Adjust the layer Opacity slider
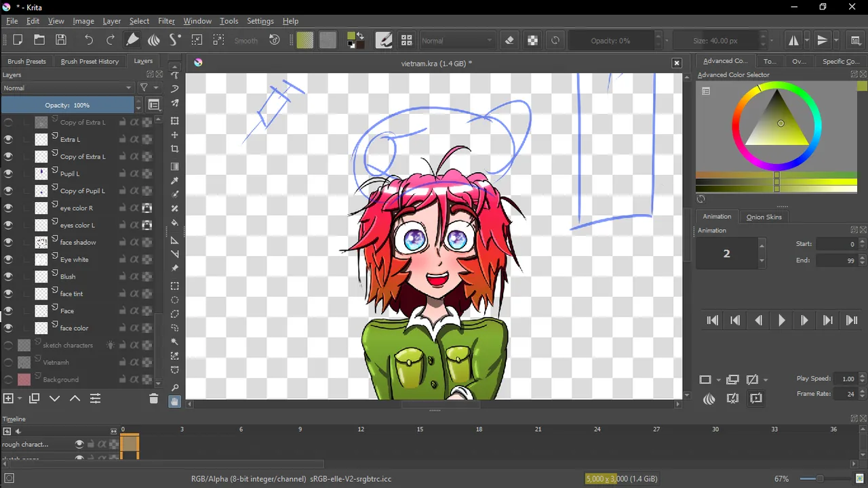Image resolution: width=868 pixels, height=488 pixels. (68, 105)
